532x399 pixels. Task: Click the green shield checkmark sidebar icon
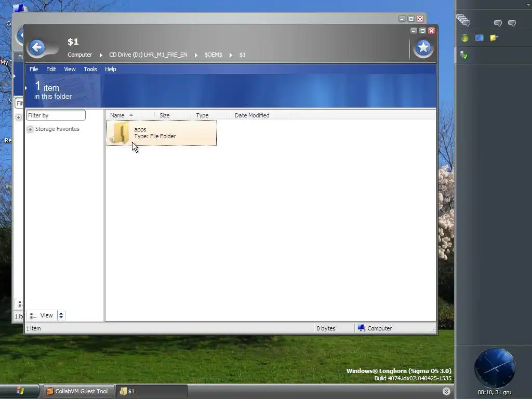464,55
